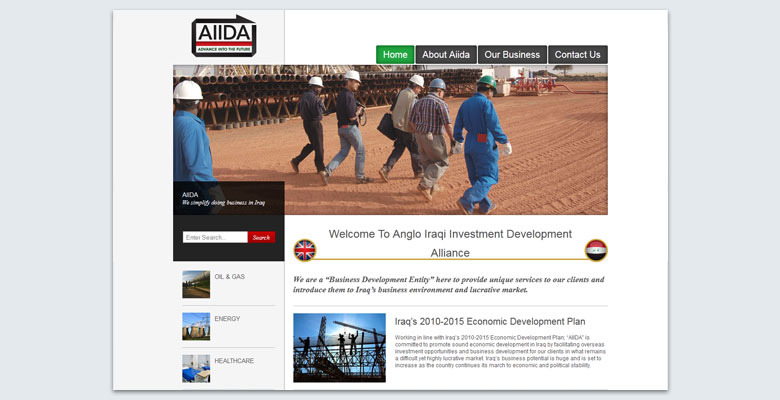Viewport: 780px width, 400px height.
Task: Click the workers banner photo
Action: pyautogui.click(x=390, y=140)
